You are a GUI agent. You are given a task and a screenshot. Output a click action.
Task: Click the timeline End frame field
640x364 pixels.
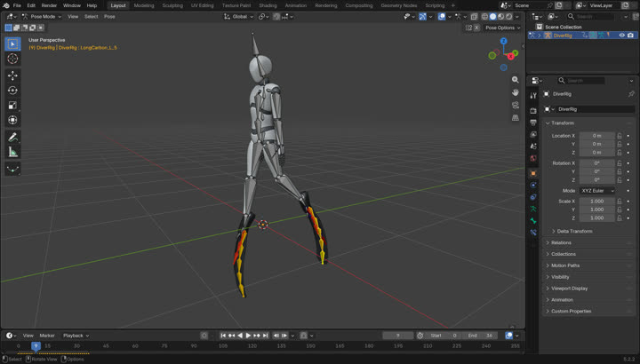tap(480, 336)
